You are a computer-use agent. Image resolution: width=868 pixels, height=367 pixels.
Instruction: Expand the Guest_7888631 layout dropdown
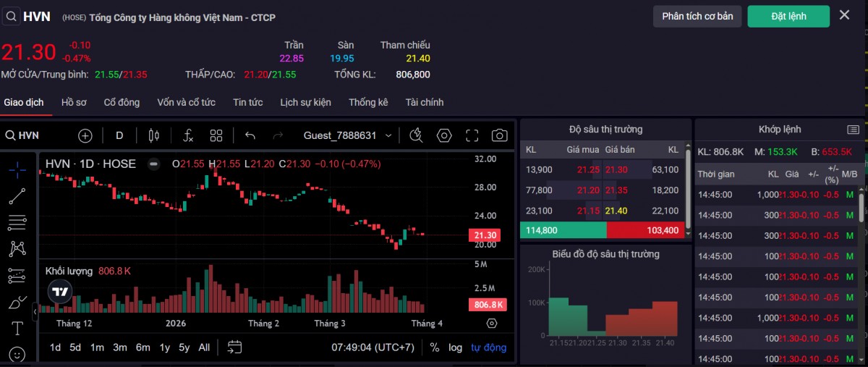(388, 135)
